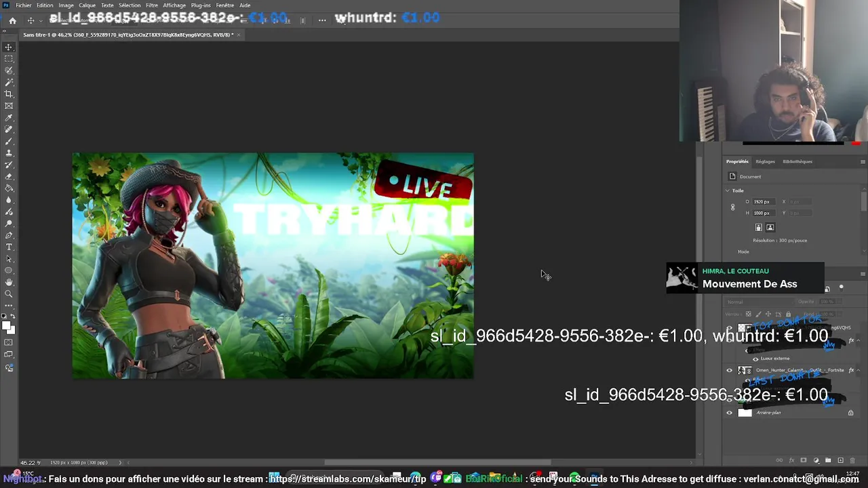Viewport: 868px width, 488px height.
Task: Set canvas to landscape orientation
Action: (x=770, y=228)
